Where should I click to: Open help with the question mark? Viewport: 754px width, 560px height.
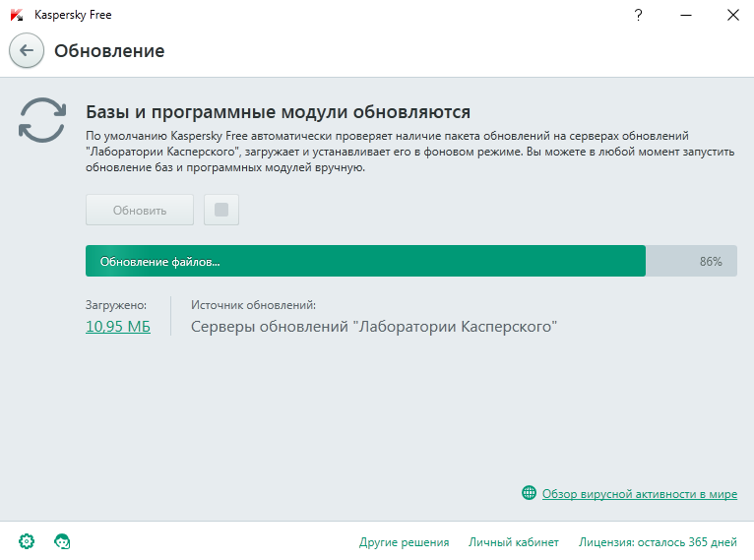[638, 15]
